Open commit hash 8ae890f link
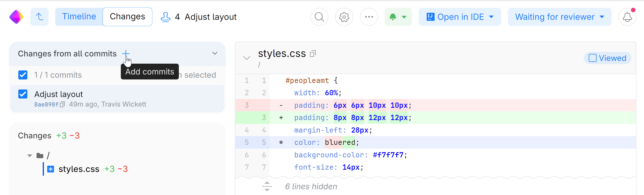This screenshot has height=195, width=644. click(46, 105)
